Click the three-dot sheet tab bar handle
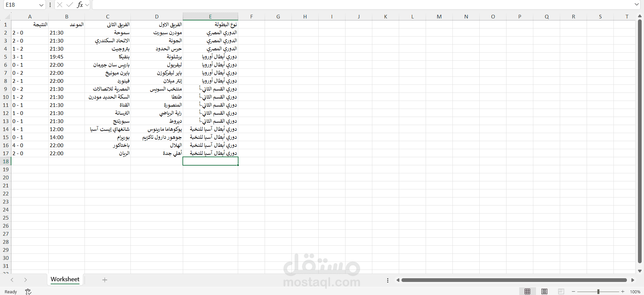Image resolution: width=644 pixels, height=295 pixels. tap(388, 280)
